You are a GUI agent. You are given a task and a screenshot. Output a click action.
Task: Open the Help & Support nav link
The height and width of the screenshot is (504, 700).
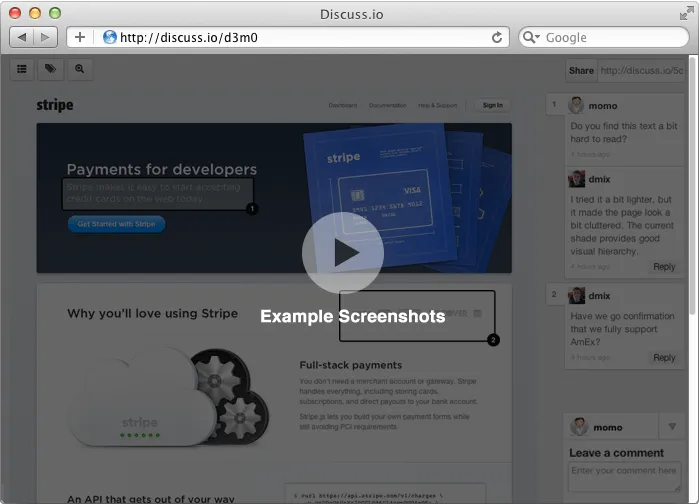[438, 105]
